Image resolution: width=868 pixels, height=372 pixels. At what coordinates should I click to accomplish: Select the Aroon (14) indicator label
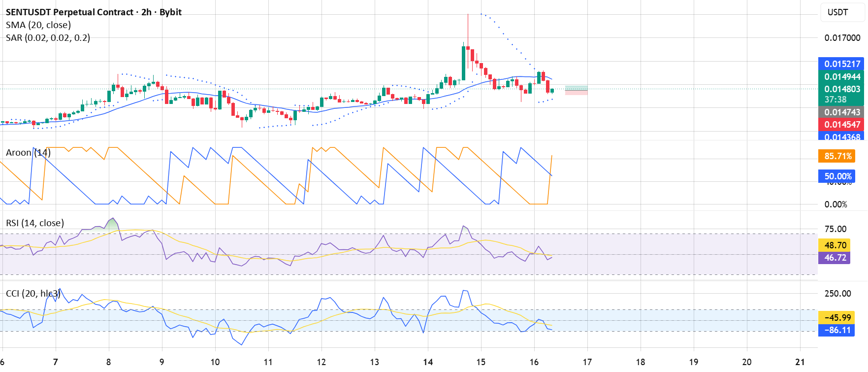pyautogui.click(x=28, y=153)
